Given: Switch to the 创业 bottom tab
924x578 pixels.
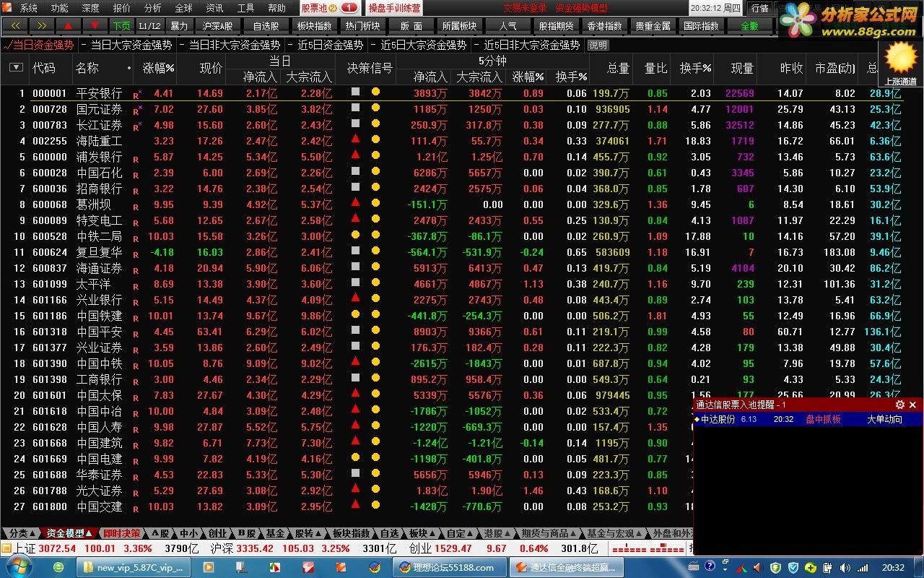Looking at the screenshot, I should 217,533.
